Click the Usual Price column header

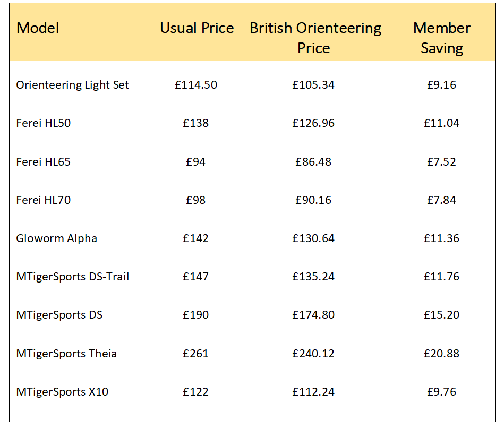click(x=197, y=28)
